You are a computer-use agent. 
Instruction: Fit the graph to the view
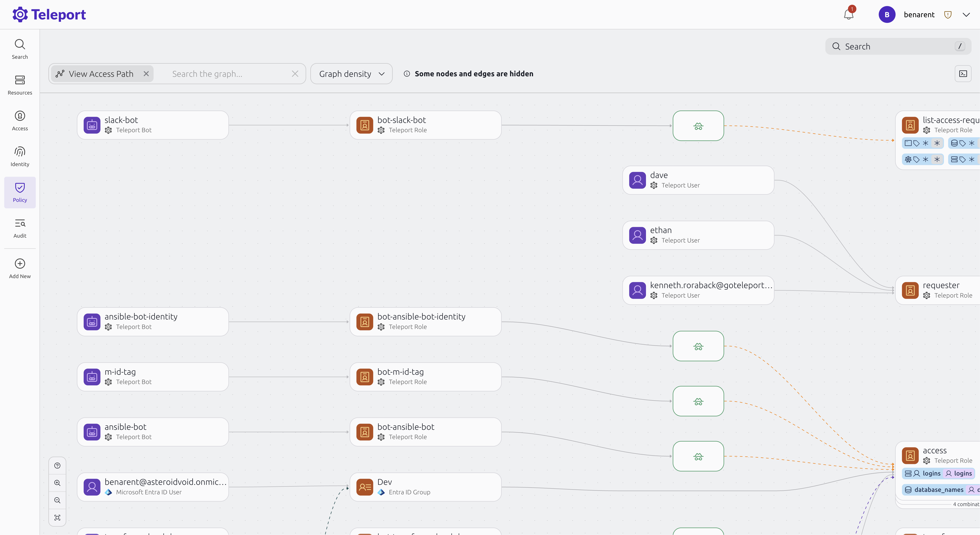58,517
